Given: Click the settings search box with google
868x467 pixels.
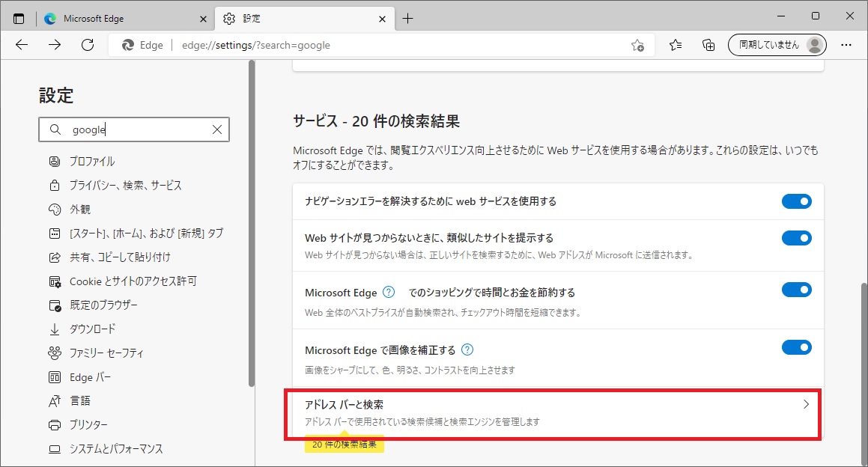Looking at the screenshot, I should pyautogui.click(x=134, y=129).
